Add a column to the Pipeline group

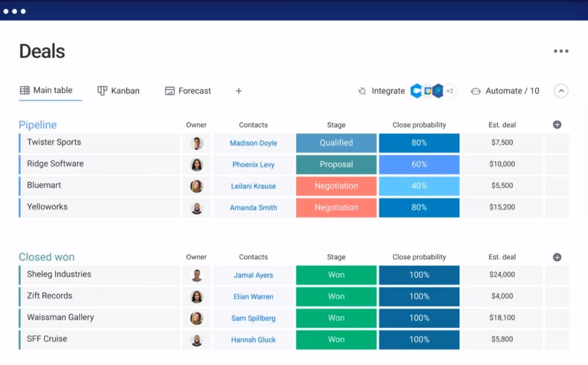(x=556, y=125)
